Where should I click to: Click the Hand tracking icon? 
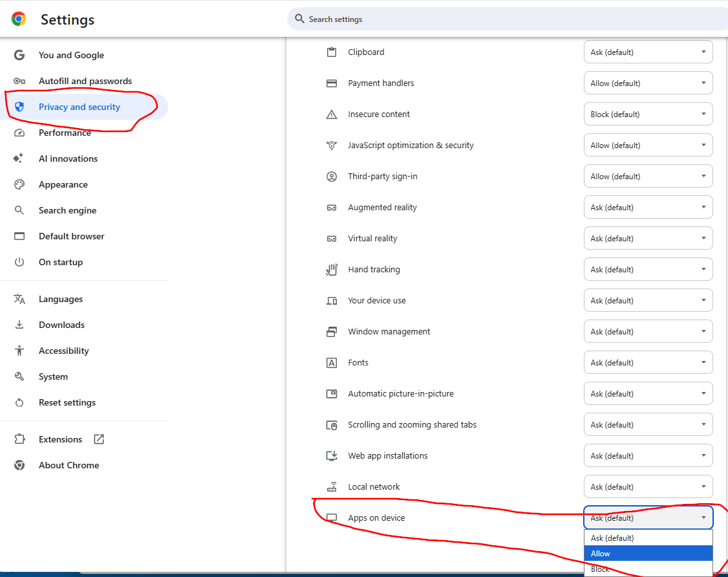click(x=332, y=270)
